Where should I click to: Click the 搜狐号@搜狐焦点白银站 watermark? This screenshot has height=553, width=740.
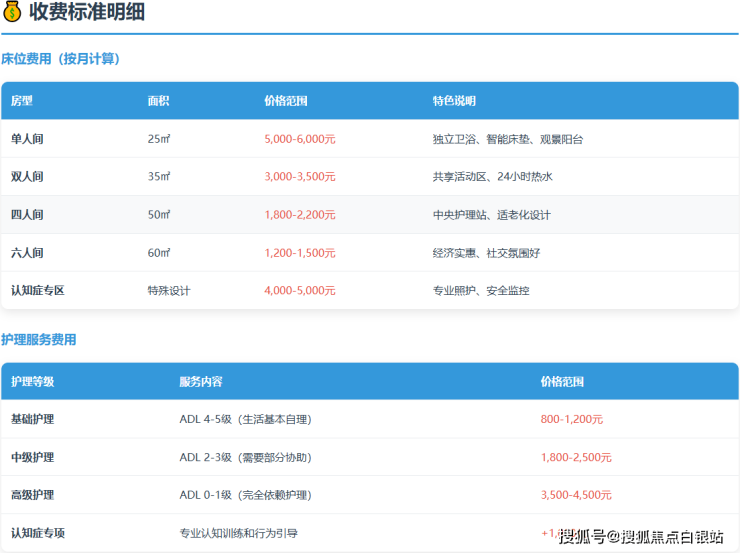(x=641, y=537)
